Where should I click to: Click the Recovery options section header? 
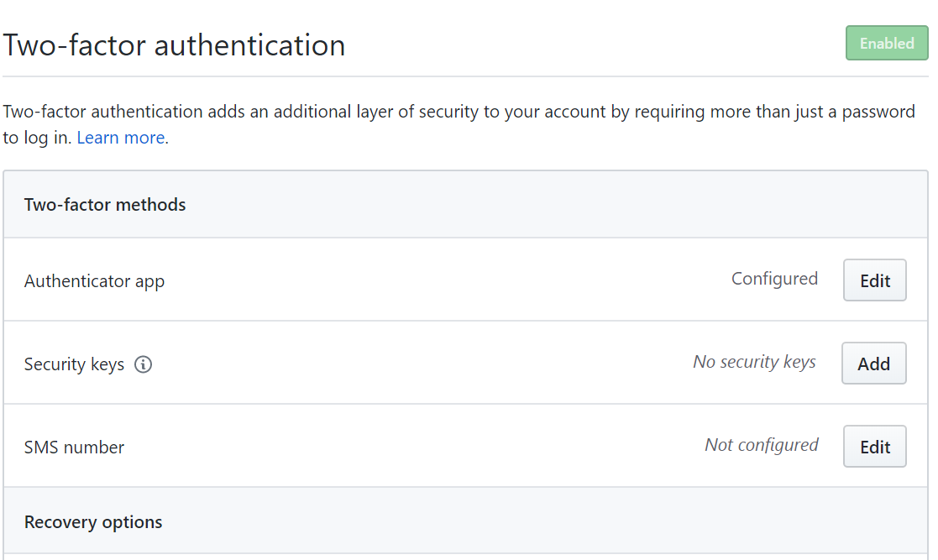tap(92, 521)
